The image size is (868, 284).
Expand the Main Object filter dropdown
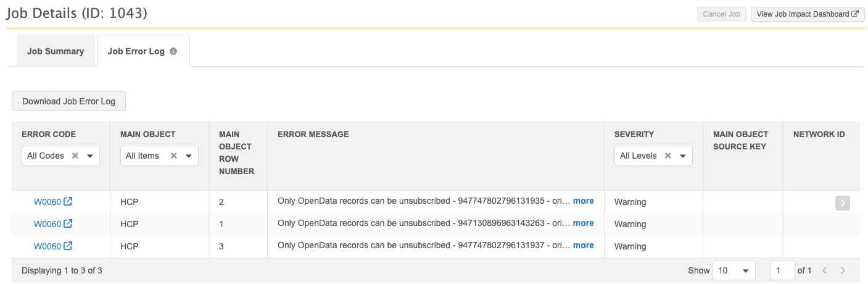(x=188, y=156)
